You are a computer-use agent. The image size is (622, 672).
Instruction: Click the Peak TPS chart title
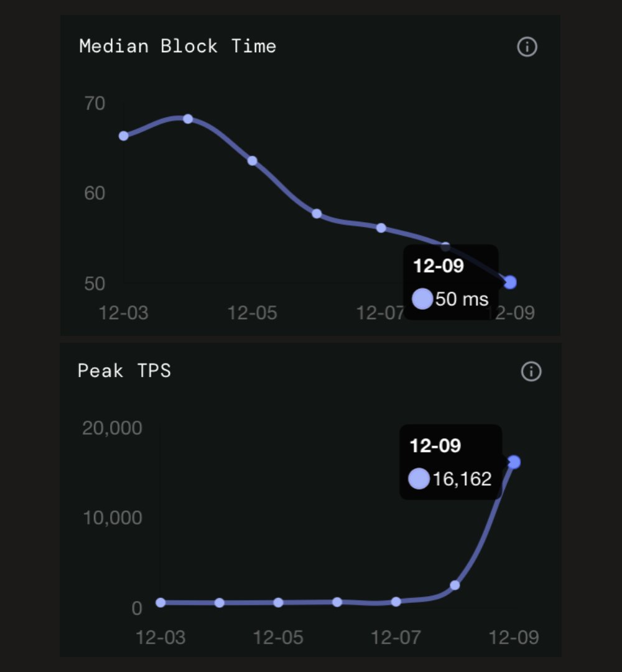click(124, 371)
